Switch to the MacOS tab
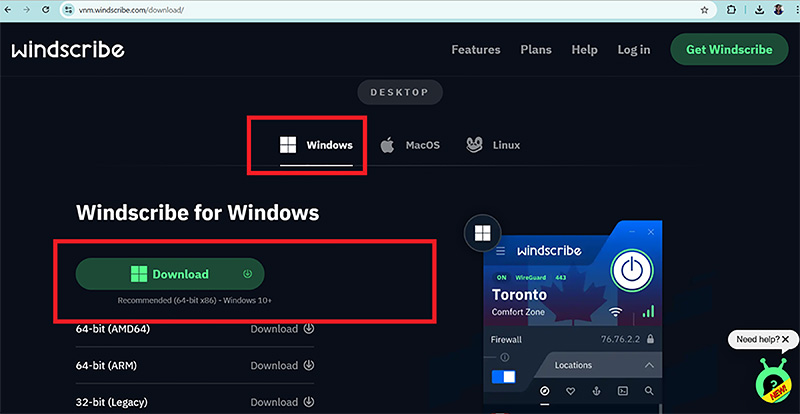 point(410,145)
